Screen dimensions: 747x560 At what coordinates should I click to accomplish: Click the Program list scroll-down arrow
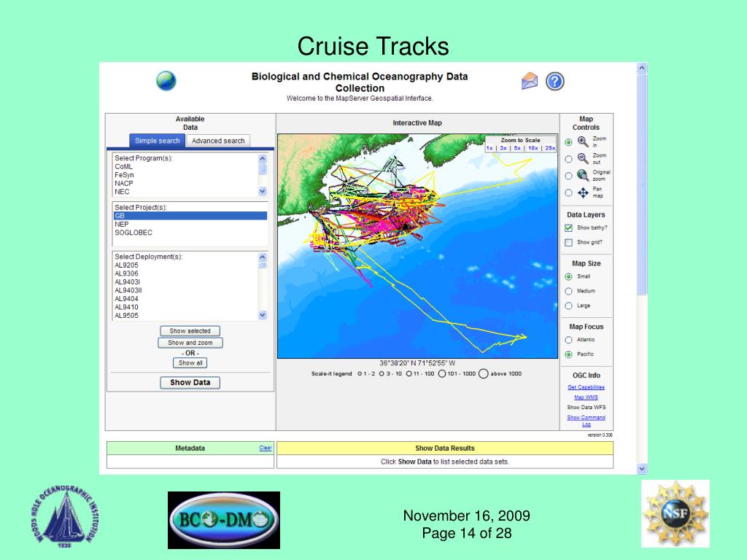263,191
